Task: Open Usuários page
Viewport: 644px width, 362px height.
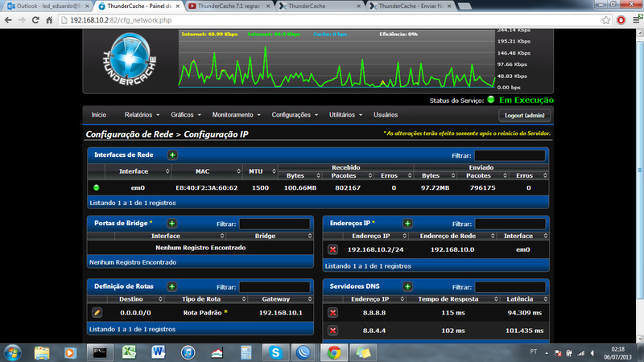Action: pos(386,115)
